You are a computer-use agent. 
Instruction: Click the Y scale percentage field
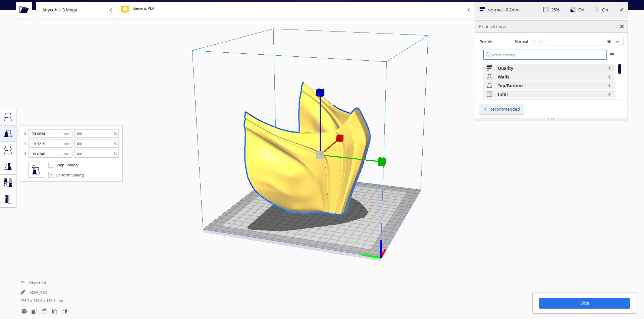(97, 144)
